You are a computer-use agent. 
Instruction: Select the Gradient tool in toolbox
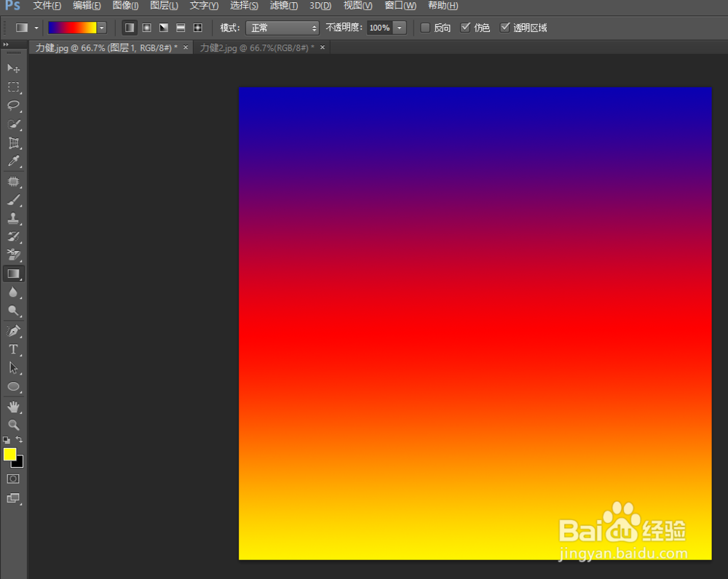(13, 273)
